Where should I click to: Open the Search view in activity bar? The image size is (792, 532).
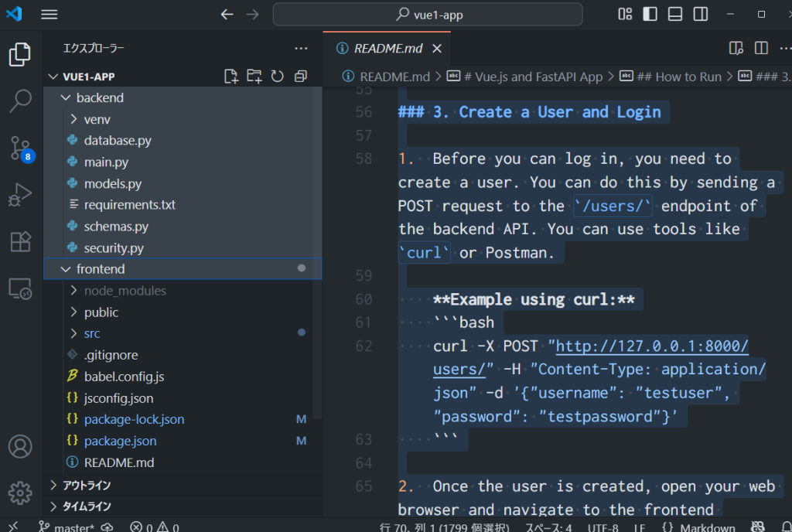(20, 101)
